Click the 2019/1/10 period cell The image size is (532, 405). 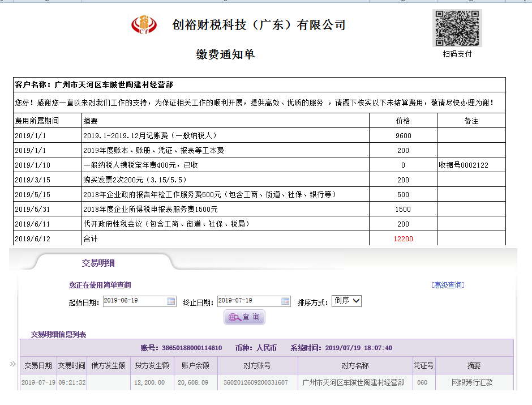[48, 165]
